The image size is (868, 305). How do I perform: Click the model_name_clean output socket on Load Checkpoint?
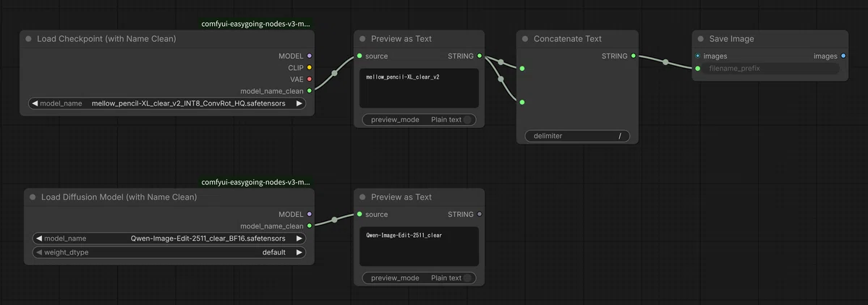[310, 90]
